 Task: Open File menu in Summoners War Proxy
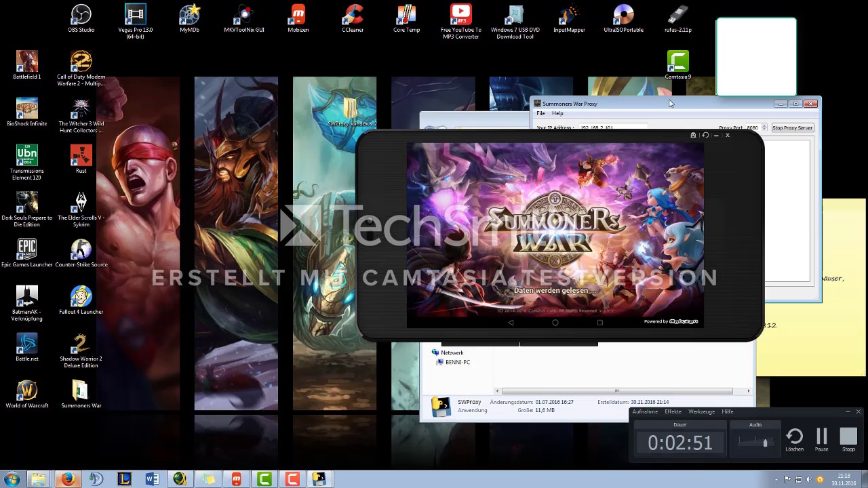pyautogui.click(x=540, y=113)
